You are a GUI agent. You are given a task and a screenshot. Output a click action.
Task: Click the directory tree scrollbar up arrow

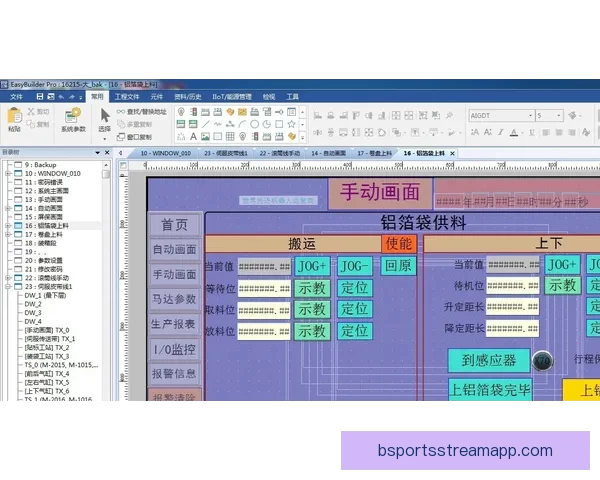coord(106,165)
